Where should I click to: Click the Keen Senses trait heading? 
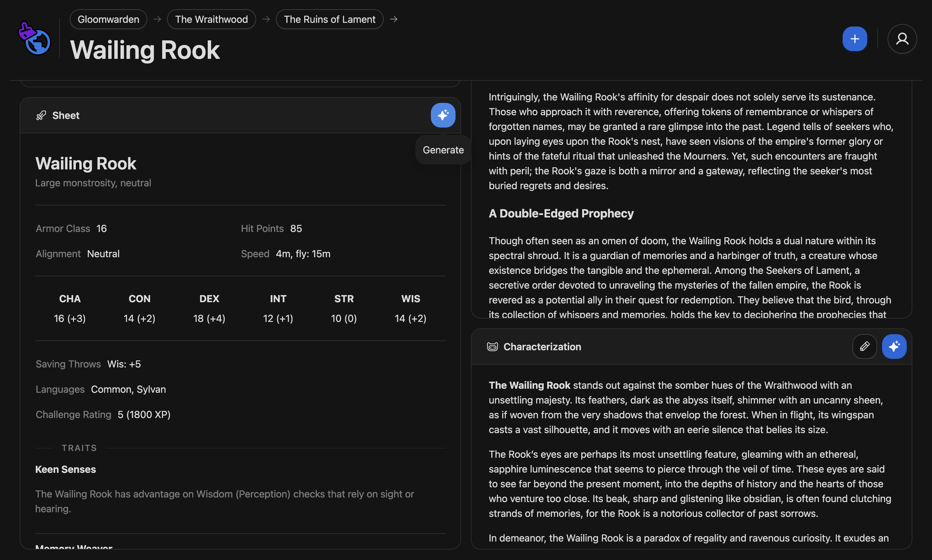pos(65,469)
